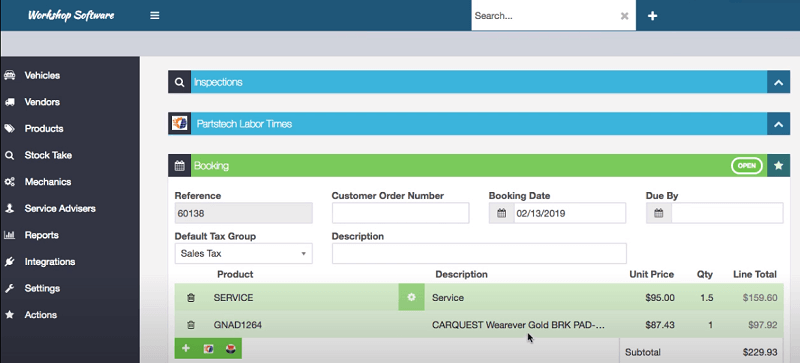Click the $159.60 line total

760,298
